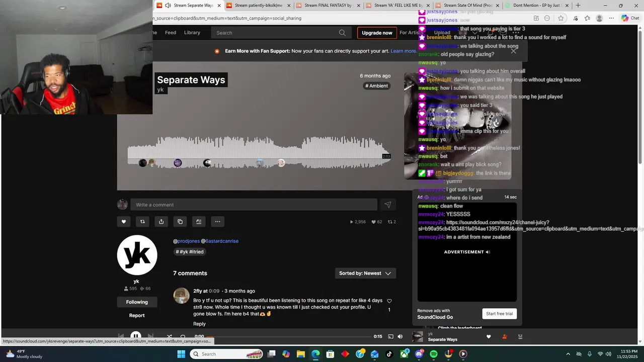Switch to the Stream FINAL FANTASY tab
Screen dimensions: 644x362
click(x=328, y=6)
